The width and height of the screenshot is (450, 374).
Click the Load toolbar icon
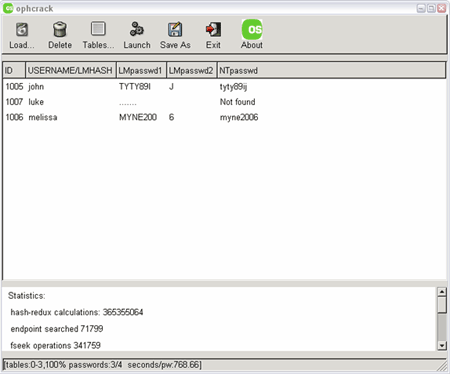point(22,30)
